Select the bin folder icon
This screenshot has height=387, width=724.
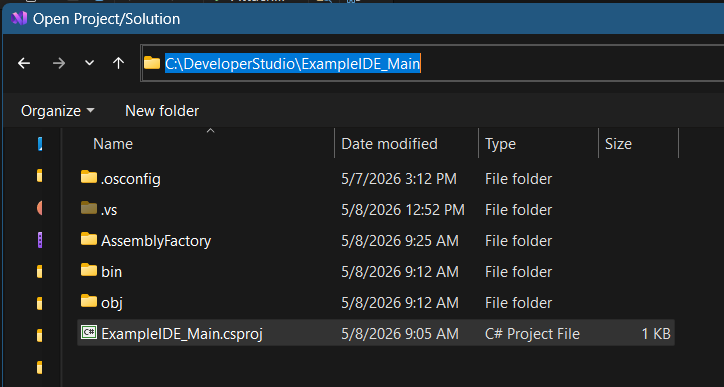point(89,270)
